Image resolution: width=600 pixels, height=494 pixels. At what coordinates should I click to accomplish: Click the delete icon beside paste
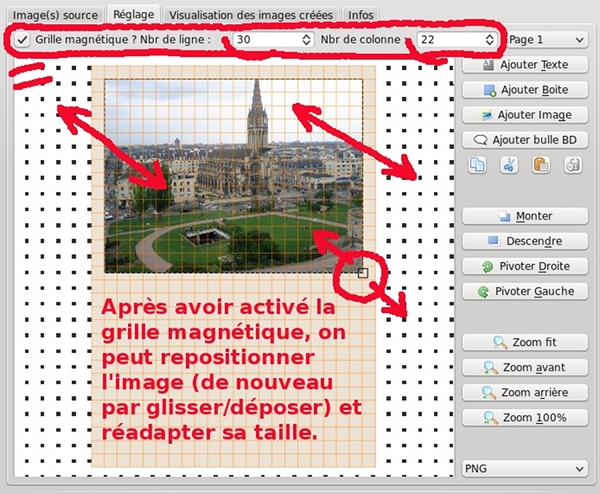[572, 165]
